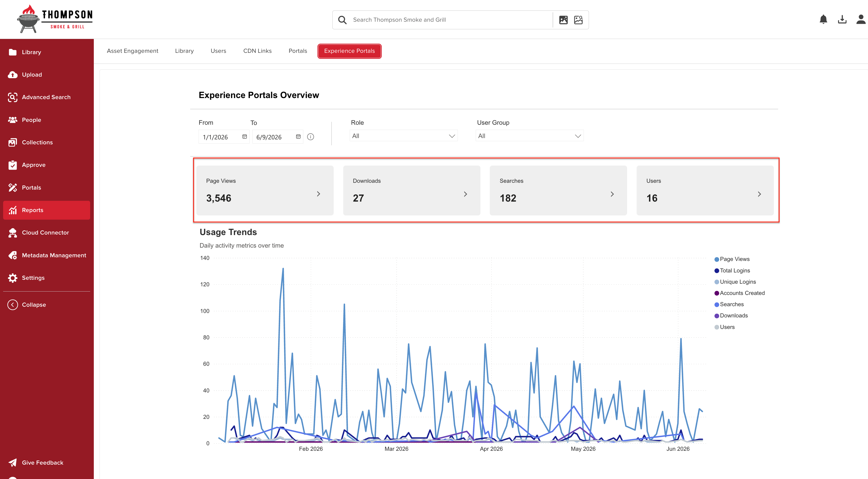This screenshot has width=868, height=479.
Task: Click the Upload cloud icon
Action: [13, 75]
